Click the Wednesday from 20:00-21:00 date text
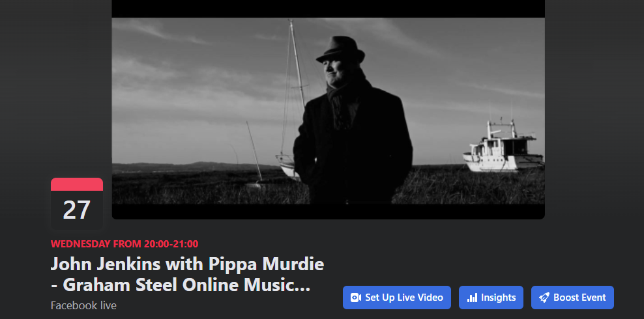The width and height of the screenshot is (644, 319). (124, 244)
